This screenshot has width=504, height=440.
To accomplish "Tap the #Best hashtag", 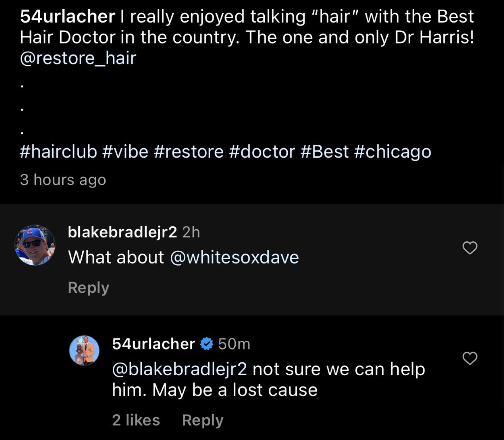I will click(324, 152).
